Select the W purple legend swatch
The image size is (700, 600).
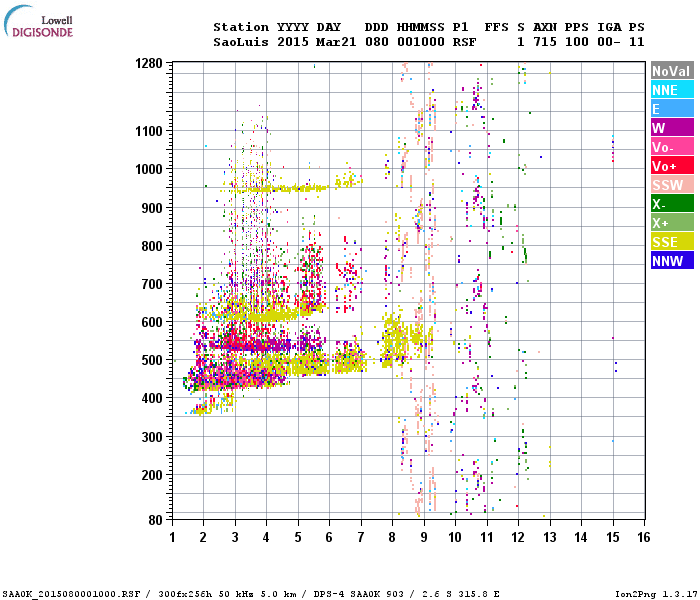[672, 128]
